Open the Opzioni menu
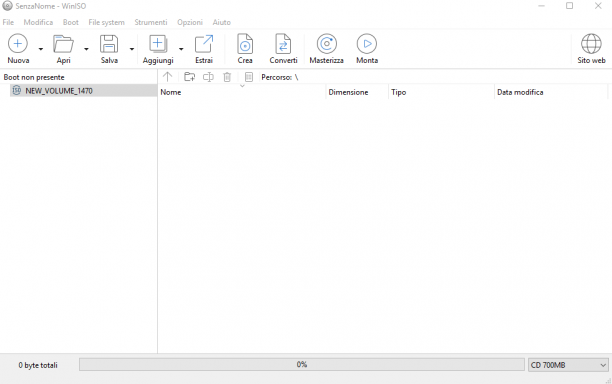The height and width of the screenshot is (384, 612). [x=190, y=22]
